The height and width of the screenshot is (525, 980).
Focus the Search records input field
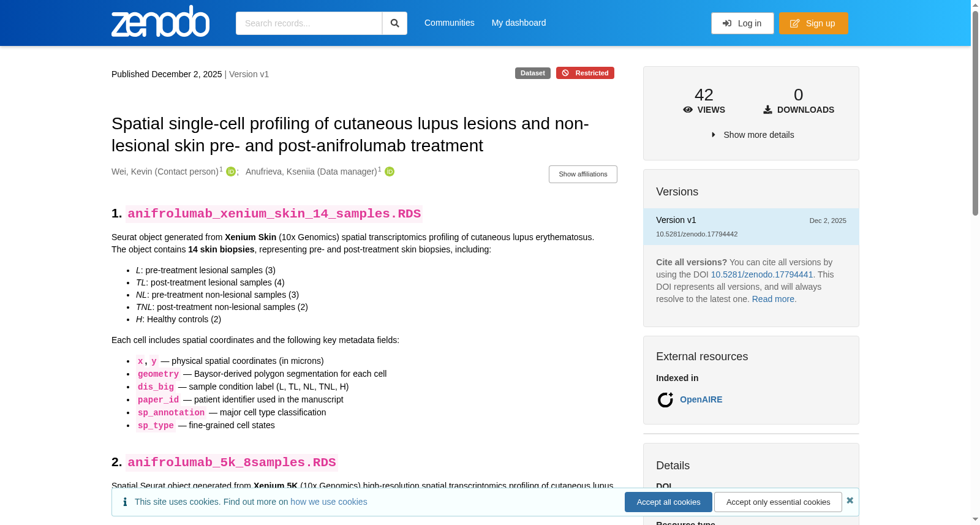309,23
